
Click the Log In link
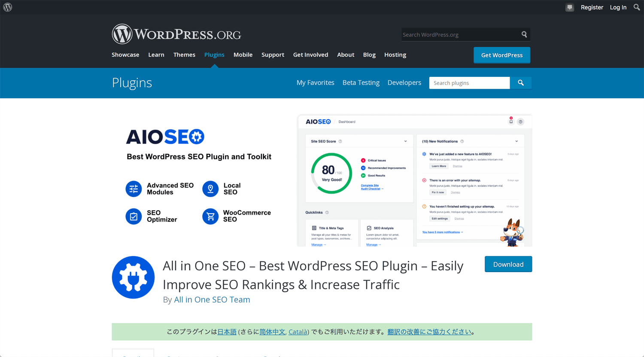tap(618, 7)
